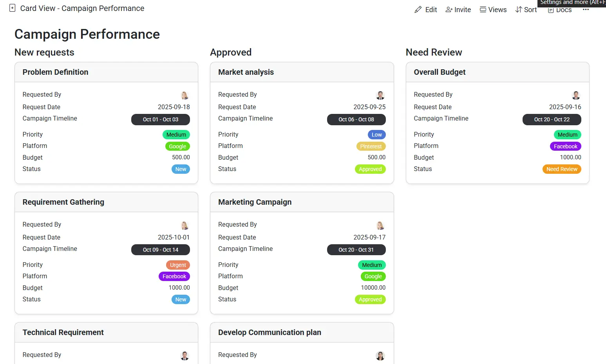This screenshot has height=364, width=606.
Task: Click the Low priority badge on Market analysis
Action: click(376, 135)
